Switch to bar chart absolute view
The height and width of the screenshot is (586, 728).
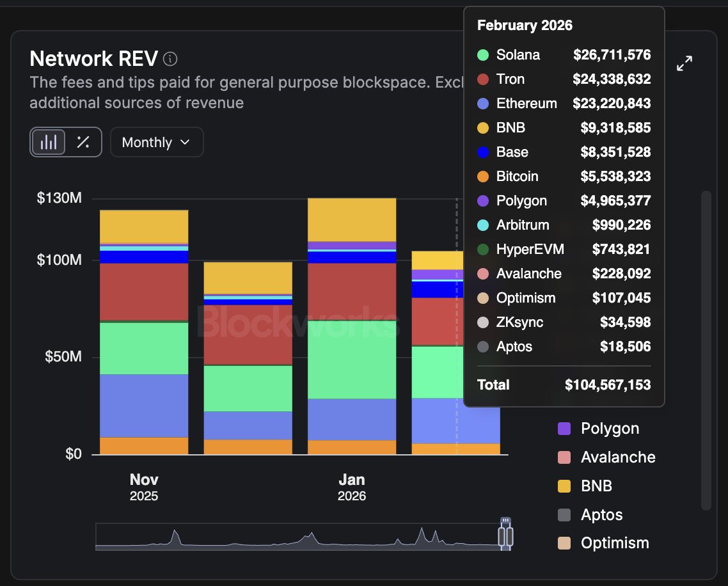[x=49, y=142]
